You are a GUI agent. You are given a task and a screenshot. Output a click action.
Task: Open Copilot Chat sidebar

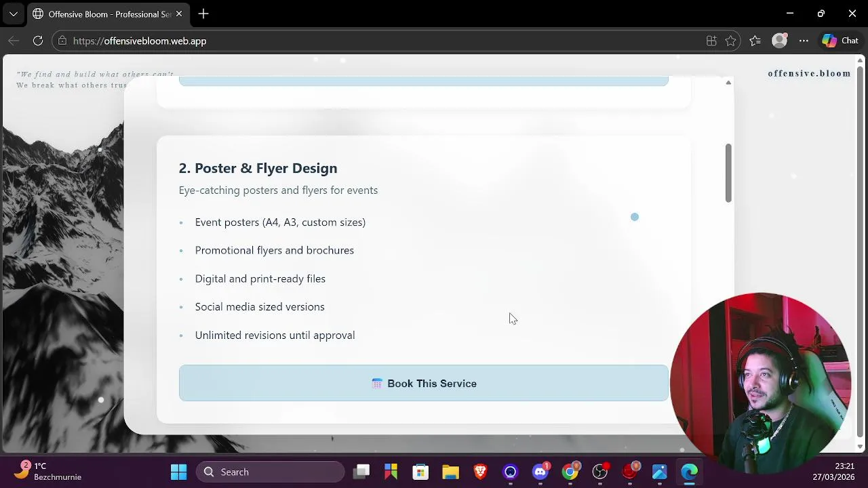[x=840, y=41]
